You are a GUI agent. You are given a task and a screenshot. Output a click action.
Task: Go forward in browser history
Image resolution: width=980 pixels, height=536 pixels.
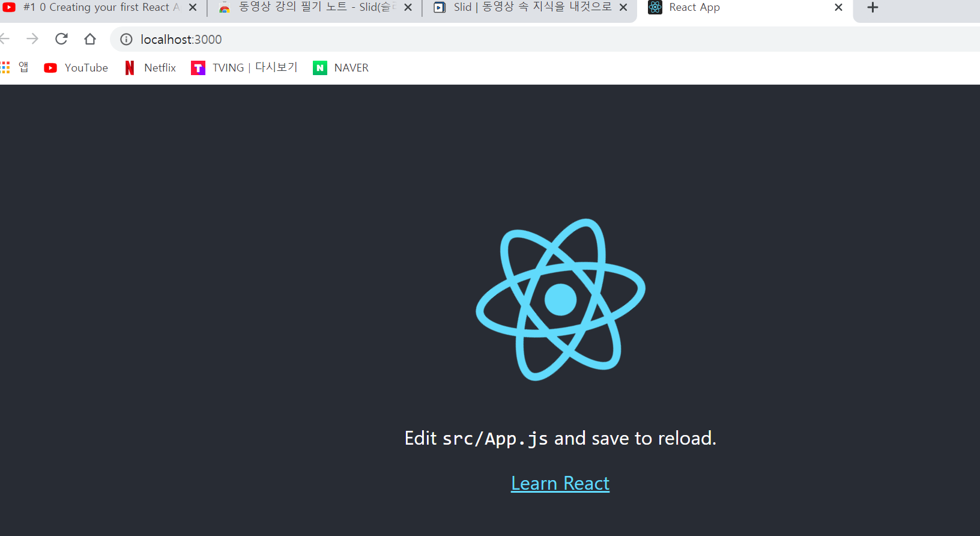point(32,39)
